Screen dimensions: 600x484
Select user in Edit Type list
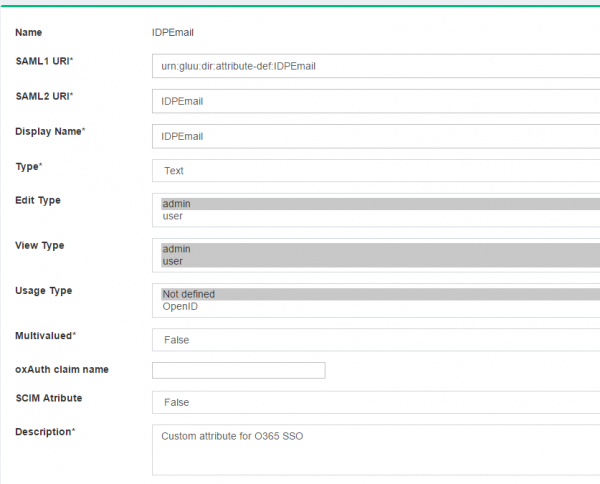click(x=375, y=216)
